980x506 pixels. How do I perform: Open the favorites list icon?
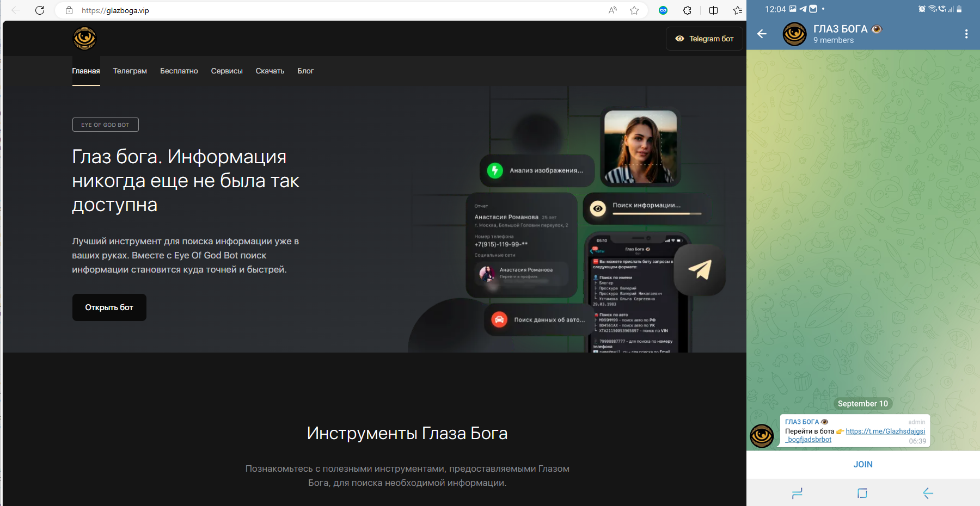[x=738, y=10]
